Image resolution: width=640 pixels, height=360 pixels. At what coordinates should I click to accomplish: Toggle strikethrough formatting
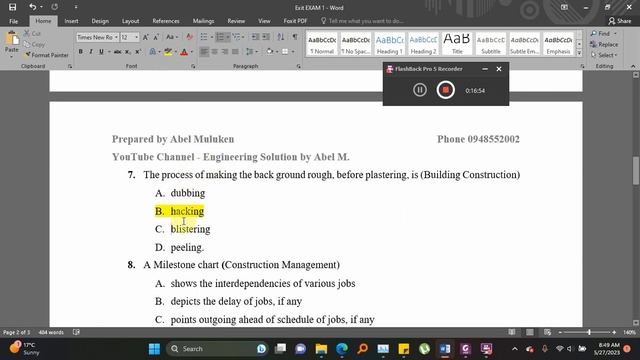(x=118, y=52)
